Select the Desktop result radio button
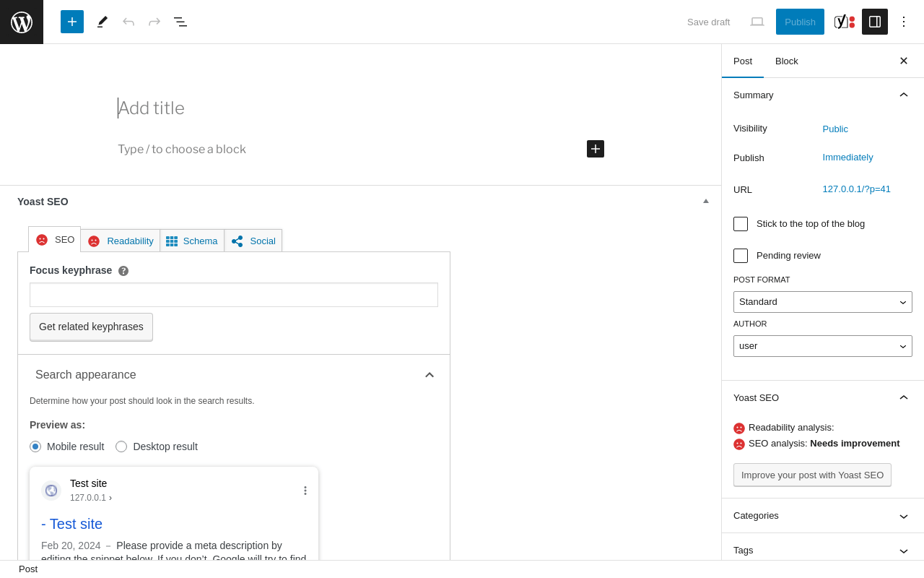 (x=121, y=447)
